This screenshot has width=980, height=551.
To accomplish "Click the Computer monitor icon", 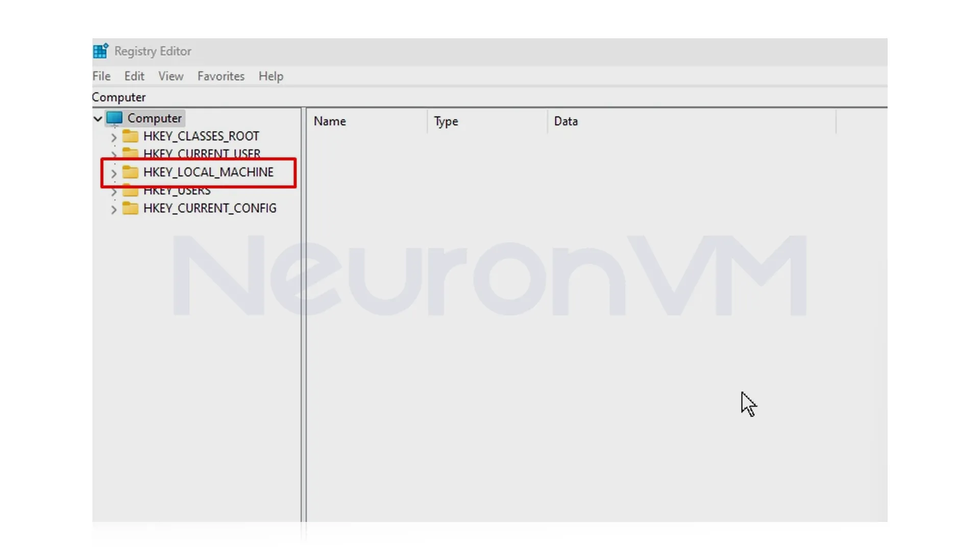I will tap(114, 118).
